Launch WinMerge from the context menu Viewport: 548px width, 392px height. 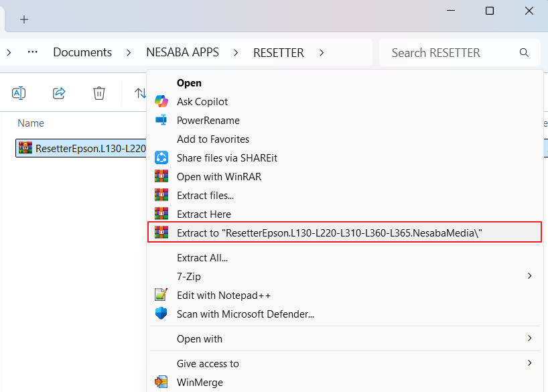(x=200, y=383)
